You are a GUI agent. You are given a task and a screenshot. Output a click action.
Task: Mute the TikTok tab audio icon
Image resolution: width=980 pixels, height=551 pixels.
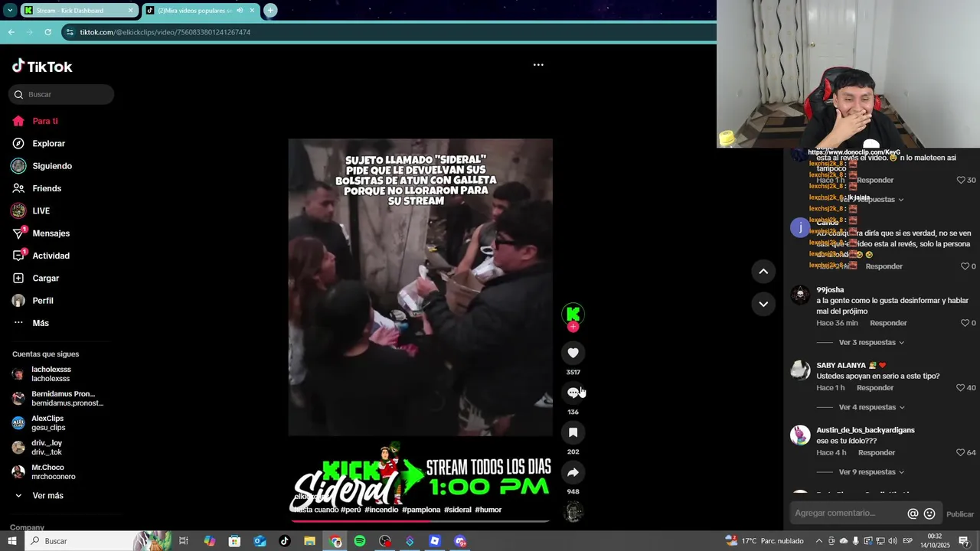(240, 10)
